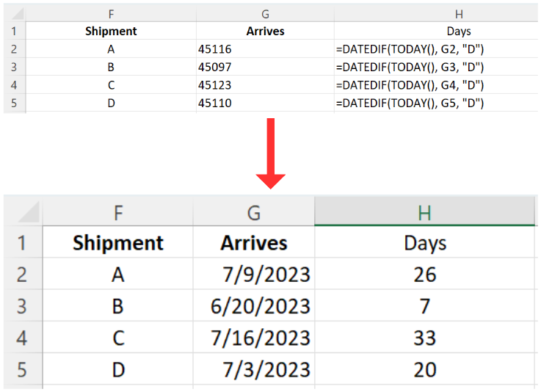Click the cell with value 45097

(265, 67)
